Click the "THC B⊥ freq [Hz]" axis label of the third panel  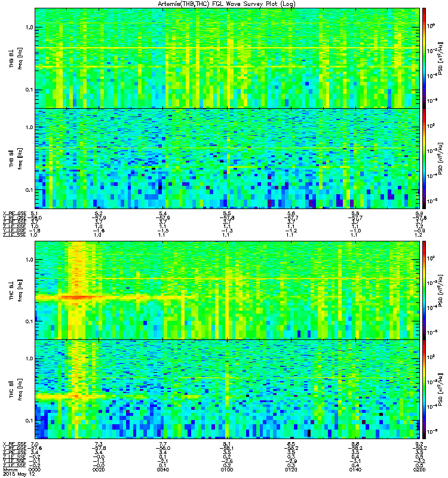point(16,290)
